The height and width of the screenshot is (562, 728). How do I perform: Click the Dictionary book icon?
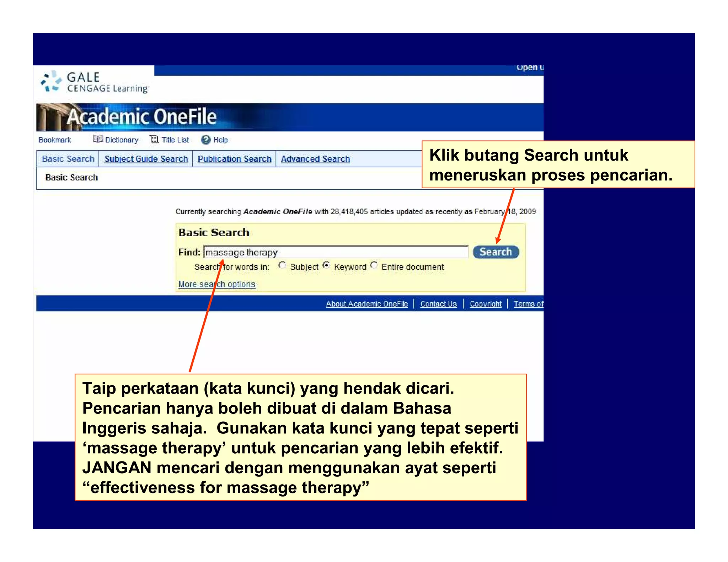click(x=98, y=139)
